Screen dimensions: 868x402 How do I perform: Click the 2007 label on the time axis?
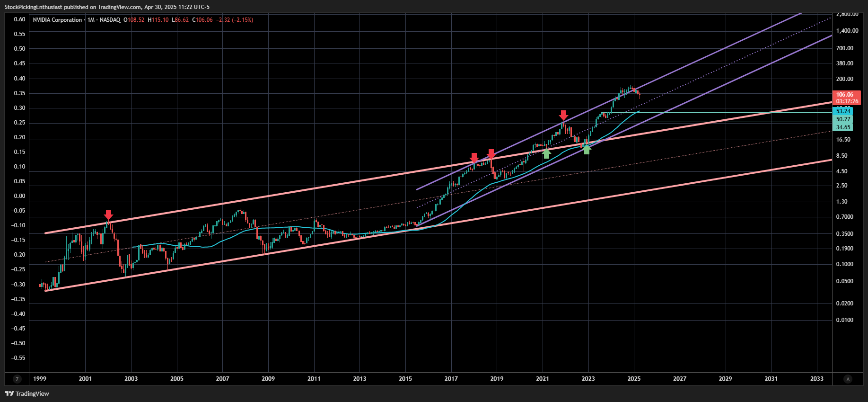(222, 379)
